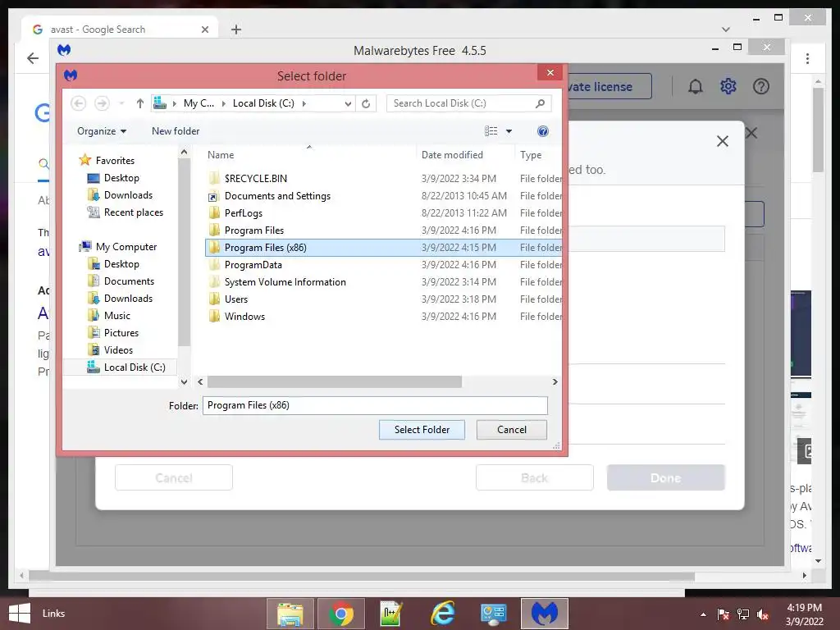Go up one folder level with Up arrow
The width and height of the screenshot is (840, 630).
tap(139, 103)
